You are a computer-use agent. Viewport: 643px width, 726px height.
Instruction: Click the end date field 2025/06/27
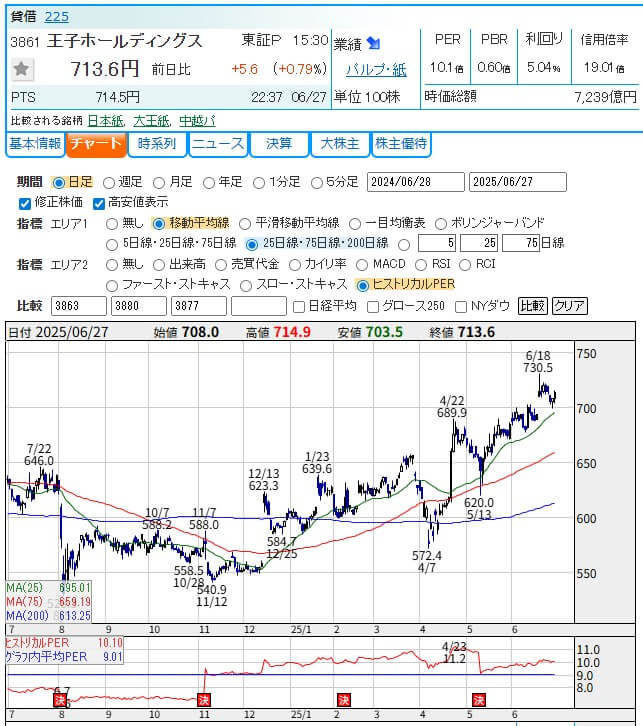coord(518,182)
